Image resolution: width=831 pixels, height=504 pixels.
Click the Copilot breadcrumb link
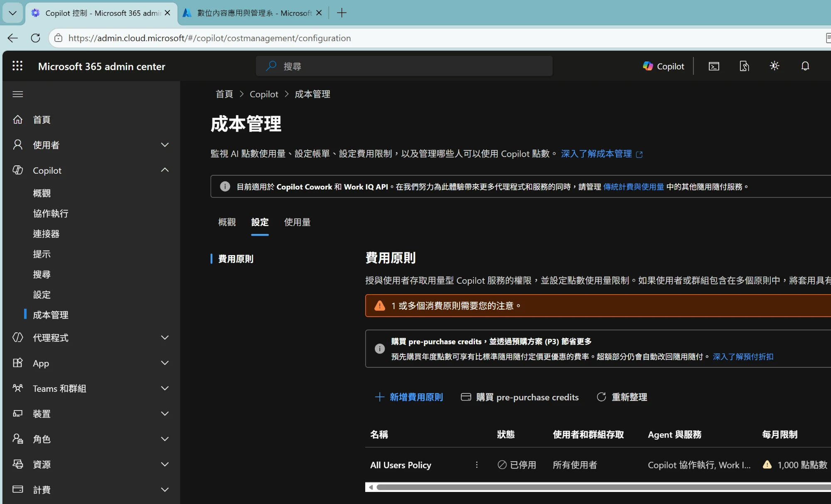coord(264,94)
